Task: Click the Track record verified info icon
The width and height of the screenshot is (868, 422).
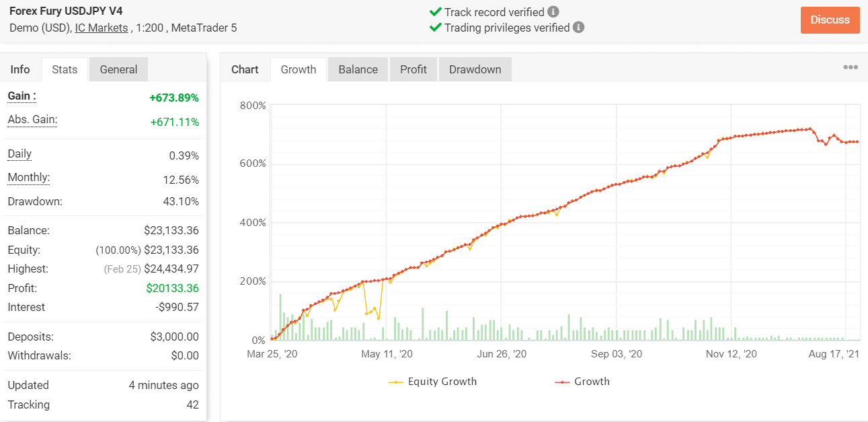Action: [553, 12]
